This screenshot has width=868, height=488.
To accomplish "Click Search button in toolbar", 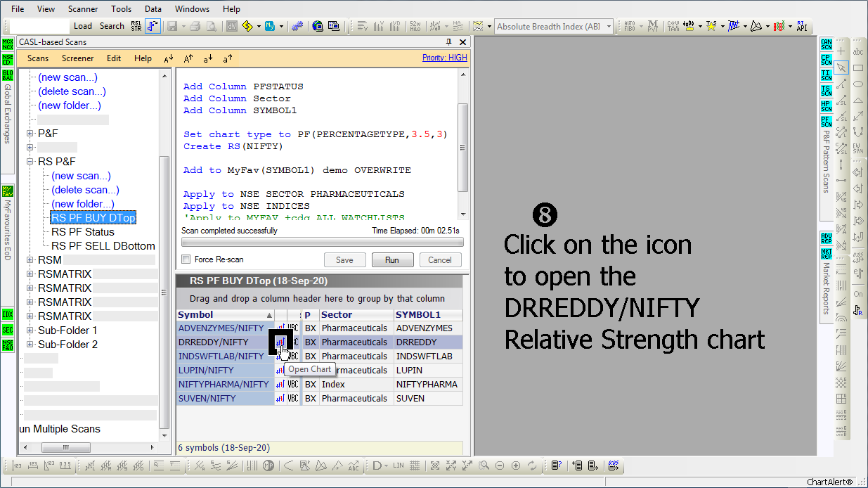I will click(x=112, y=26).
